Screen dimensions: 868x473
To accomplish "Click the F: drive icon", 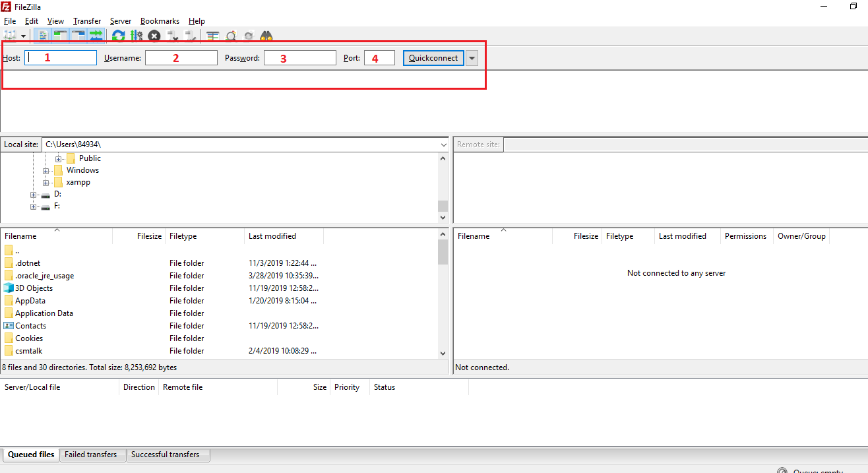I will pos(46,207).
